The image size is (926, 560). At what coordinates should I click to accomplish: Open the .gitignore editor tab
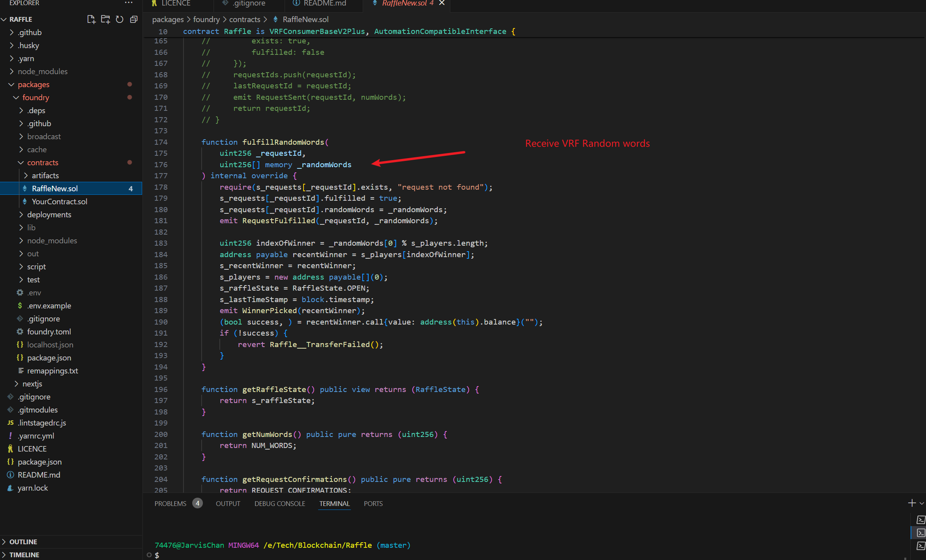[x=249, y=4]
